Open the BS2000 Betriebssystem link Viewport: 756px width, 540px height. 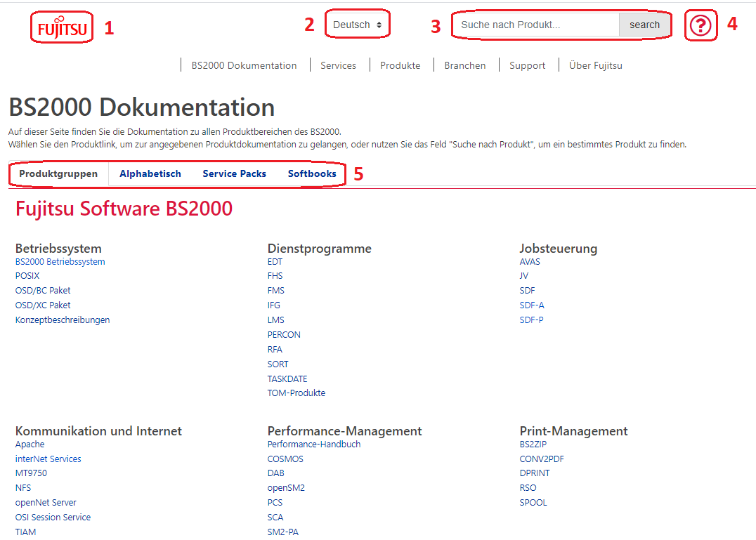click(60, 262)
